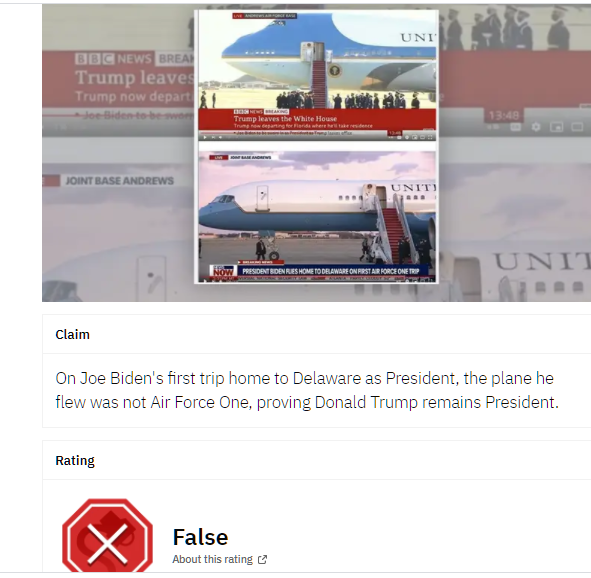Click the play button in the BBC video image
The height and width of the screenshot is (578, 591).
tap(205, 138)
